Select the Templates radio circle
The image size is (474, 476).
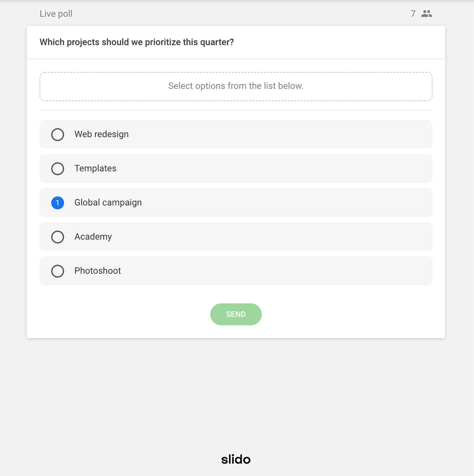pyautogui.click(x=58, y=169)
